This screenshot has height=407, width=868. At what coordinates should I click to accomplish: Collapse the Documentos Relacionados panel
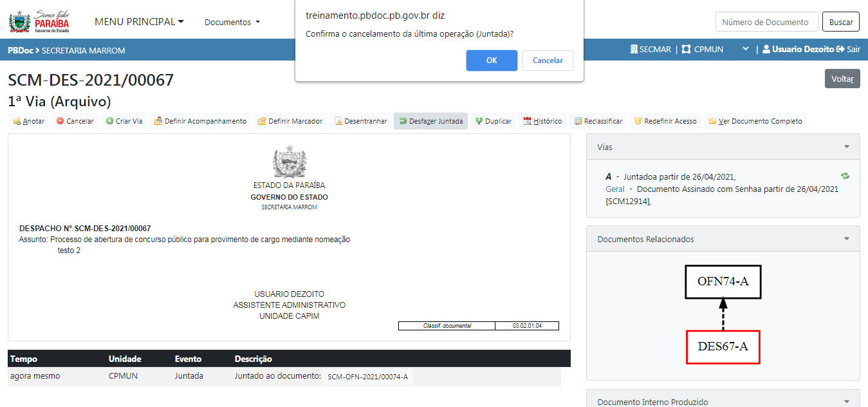click(847, 239)
